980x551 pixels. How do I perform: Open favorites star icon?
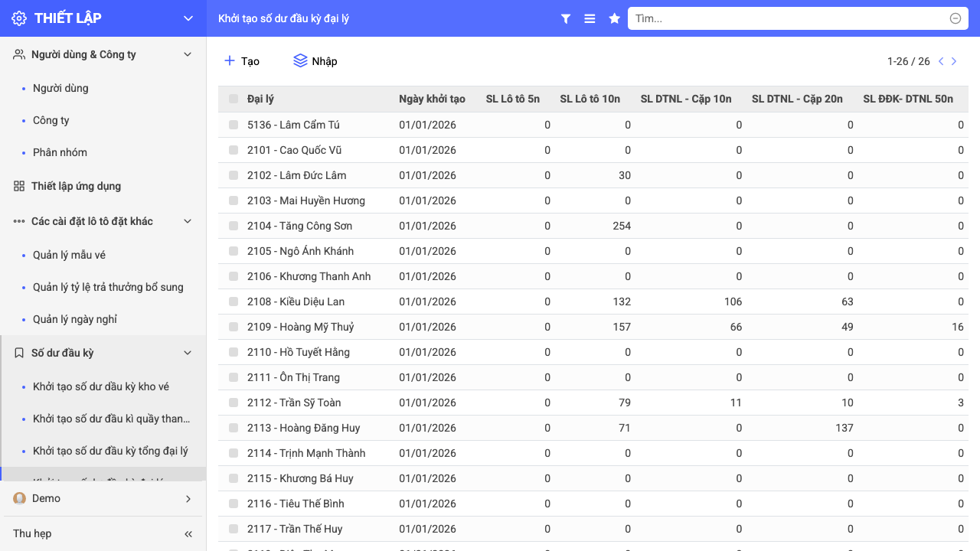coord(614,18)
